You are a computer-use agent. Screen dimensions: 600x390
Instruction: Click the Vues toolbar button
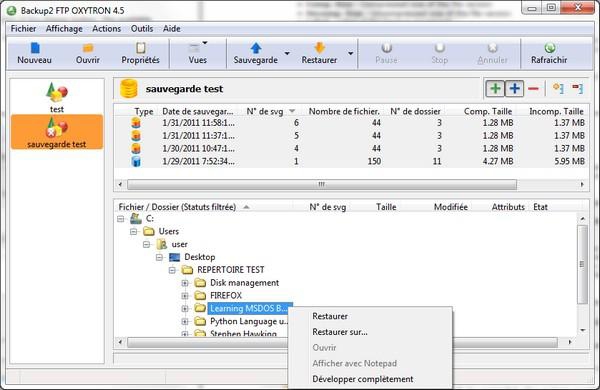[197, 53]
